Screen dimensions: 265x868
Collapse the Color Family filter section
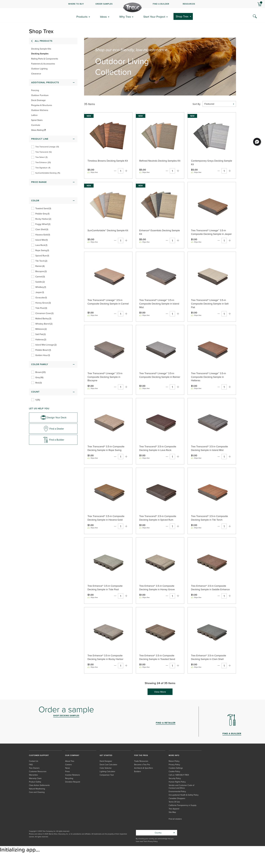click(x=74, y=364)
